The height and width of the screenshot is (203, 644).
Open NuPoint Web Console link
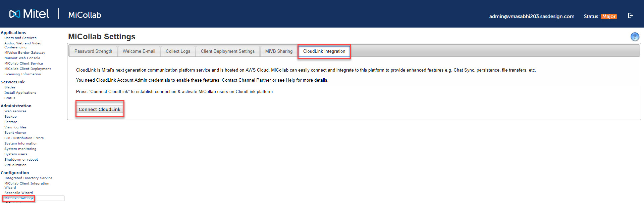pos(22,58)
